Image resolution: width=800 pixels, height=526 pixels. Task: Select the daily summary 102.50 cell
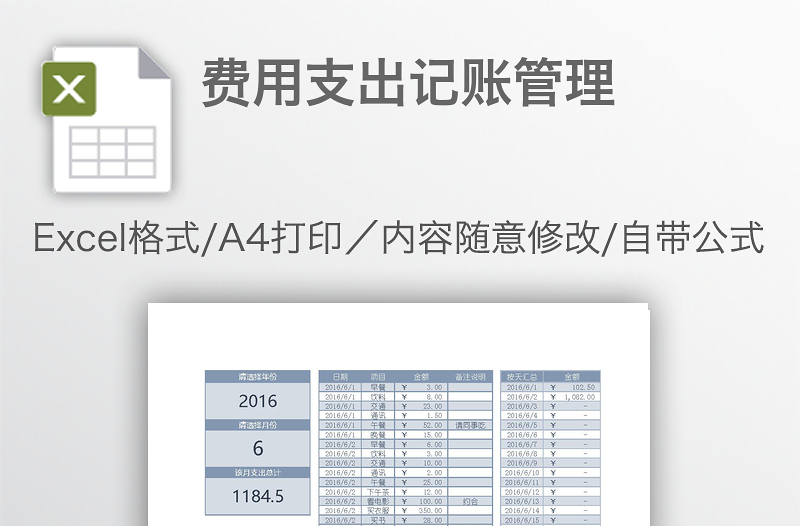click(572, 387)
